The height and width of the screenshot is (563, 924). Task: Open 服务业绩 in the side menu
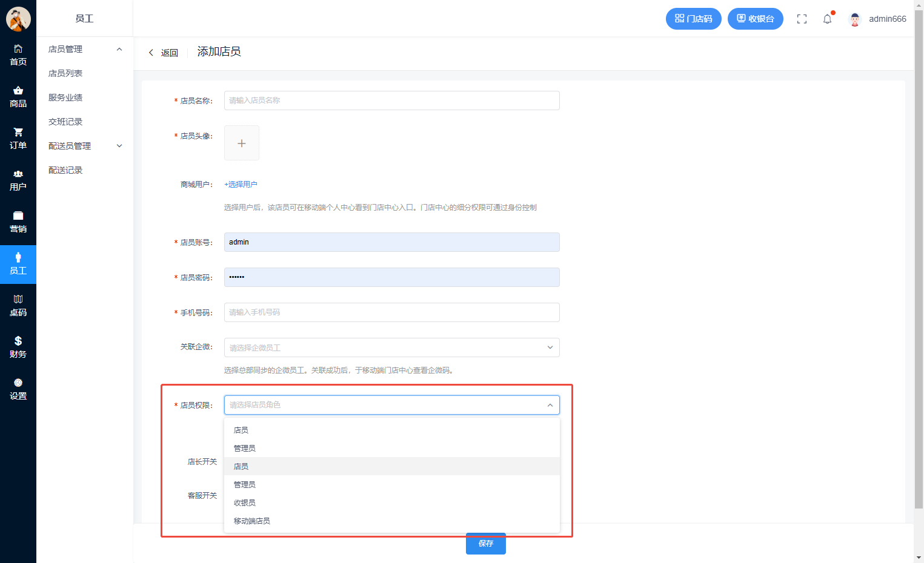tap(65, 97)
